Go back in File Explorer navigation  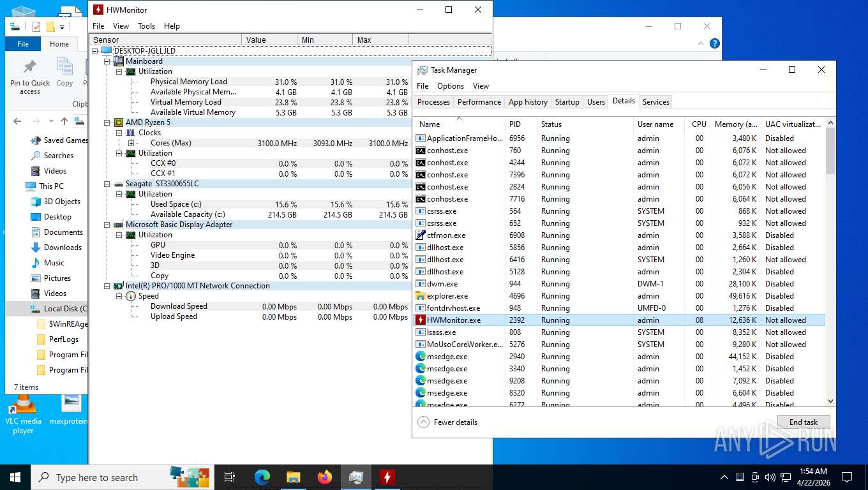pos(17,121)
